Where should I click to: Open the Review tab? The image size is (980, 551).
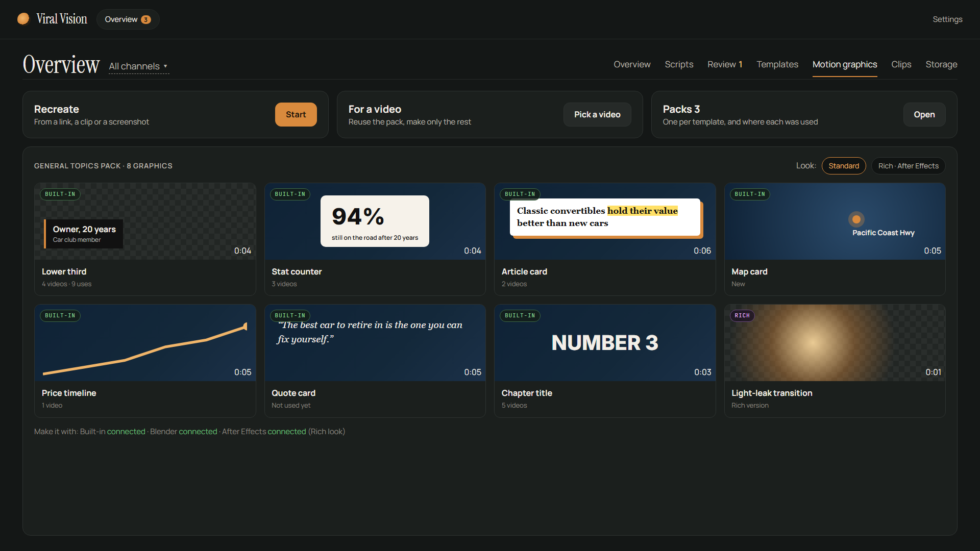pos(725,64)
